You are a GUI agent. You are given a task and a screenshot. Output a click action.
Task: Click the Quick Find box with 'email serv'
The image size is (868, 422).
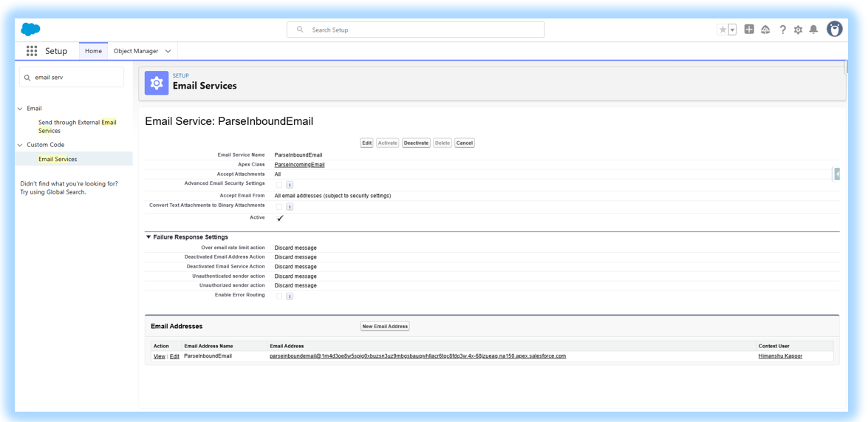pos(72,78)
